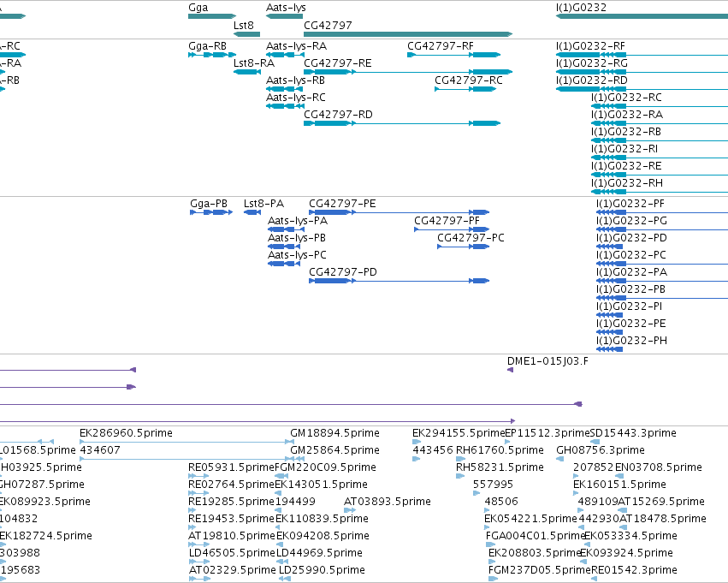This screenshot has width=728, height=583.
Task: Select protein l(1)G0232-PH
Action: point(610,349)
